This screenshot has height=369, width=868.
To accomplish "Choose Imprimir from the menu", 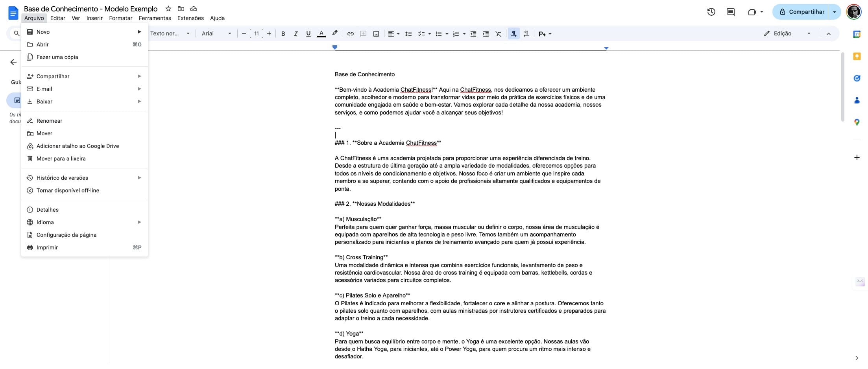I will pyautogui.click(x=85, y=247).
